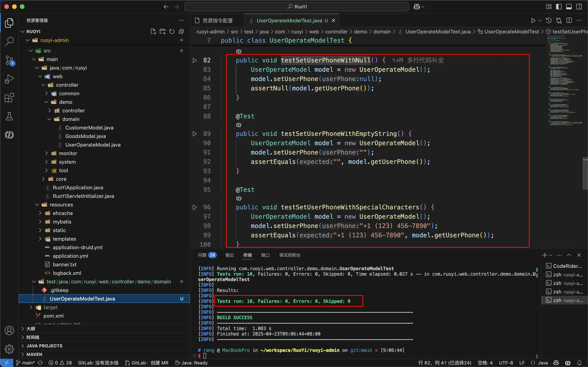Open Source Control view with badge
Image resolution: width=588 pixels, height=367 pixels.
(x=9, y=60)
